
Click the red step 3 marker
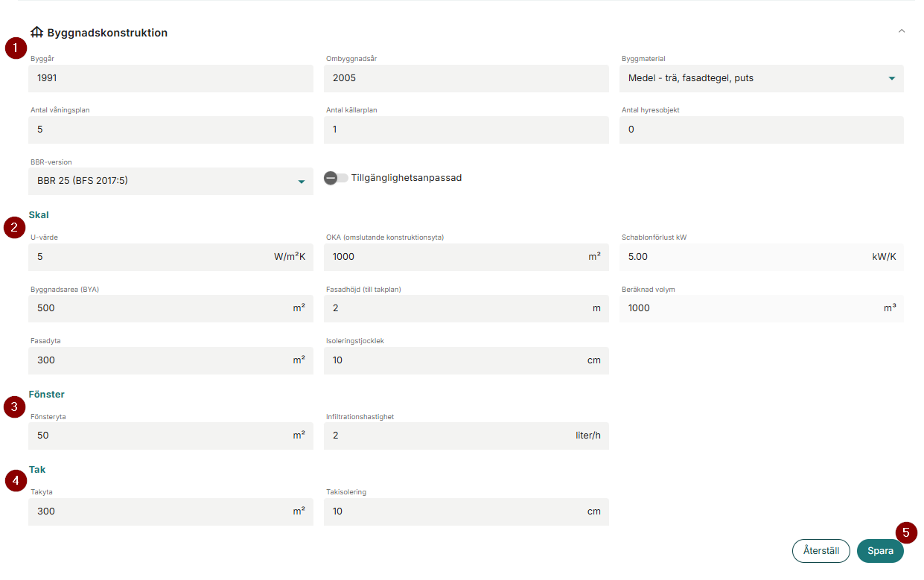(x=14, y=407)
